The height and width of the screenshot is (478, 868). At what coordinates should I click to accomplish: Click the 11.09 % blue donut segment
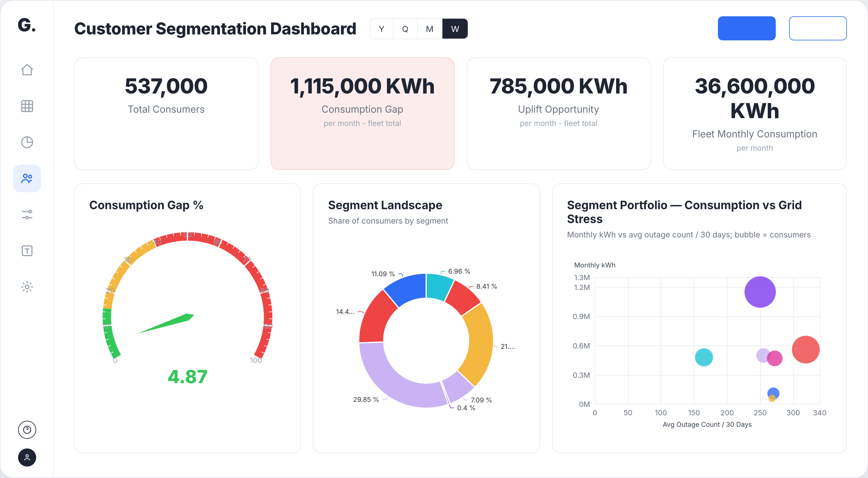click(x=408, y=288)
